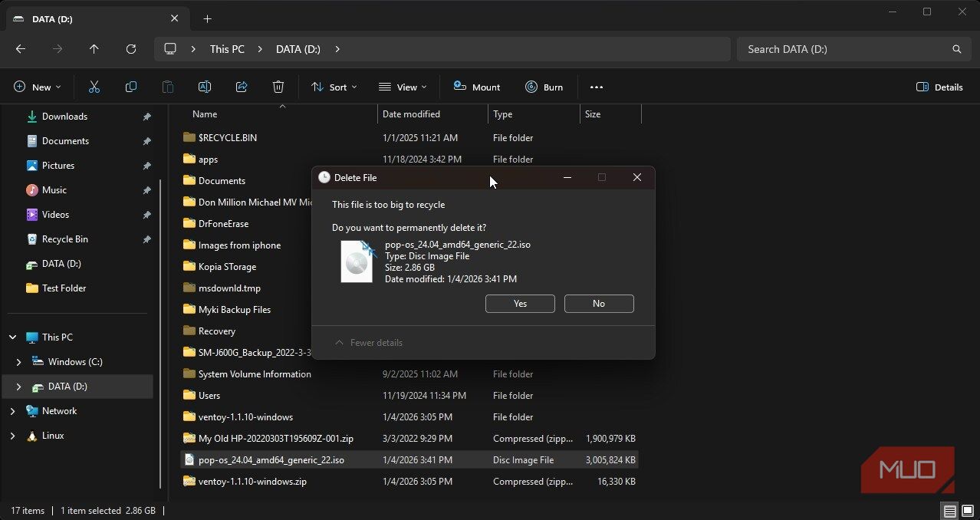
Task: Switch to details list view icon in status bar
Action: tap(949, 511)
